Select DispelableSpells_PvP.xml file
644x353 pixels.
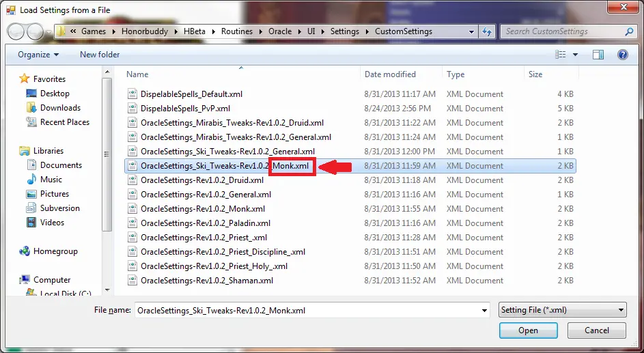(x=185, y=109)
